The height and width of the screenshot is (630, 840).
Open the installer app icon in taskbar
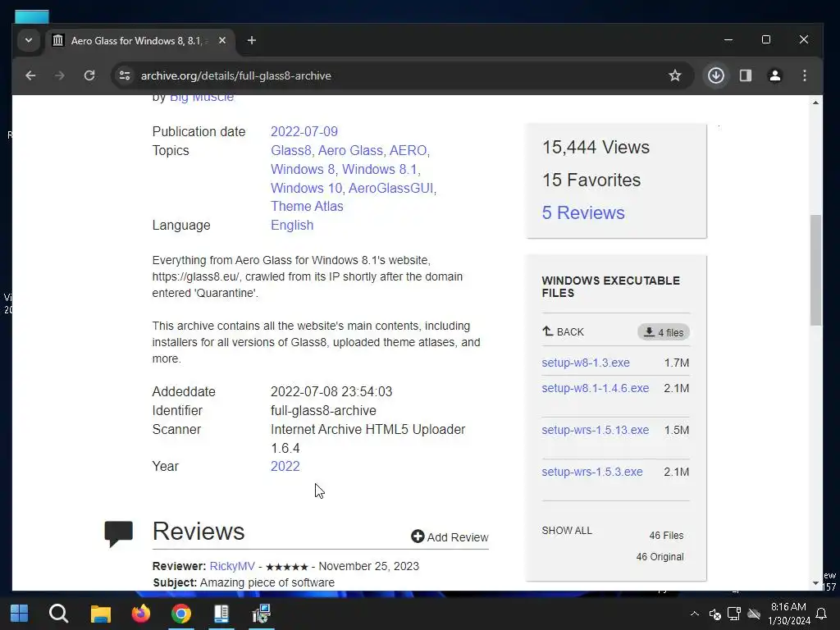262,614
